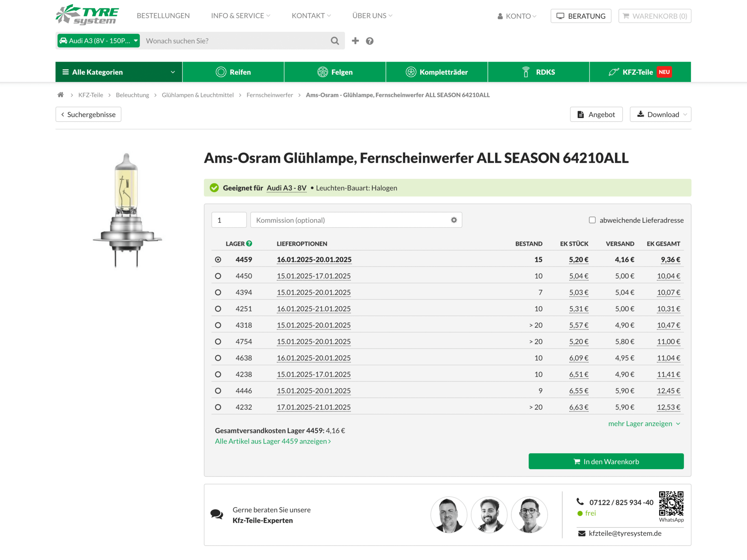The height and width of the screenshot is (560, 747).
Task: Click the Tyre System logo
Action: coord(87,15)
